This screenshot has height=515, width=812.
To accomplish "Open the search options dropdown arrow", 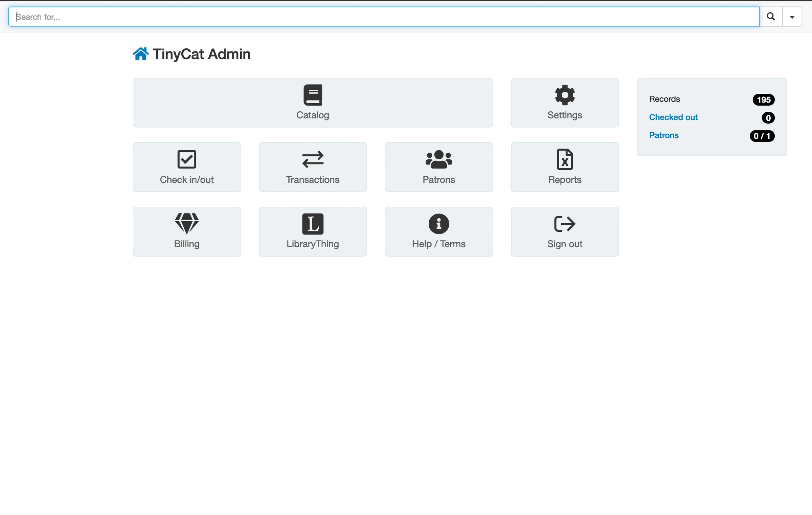I will click(792, 16).
